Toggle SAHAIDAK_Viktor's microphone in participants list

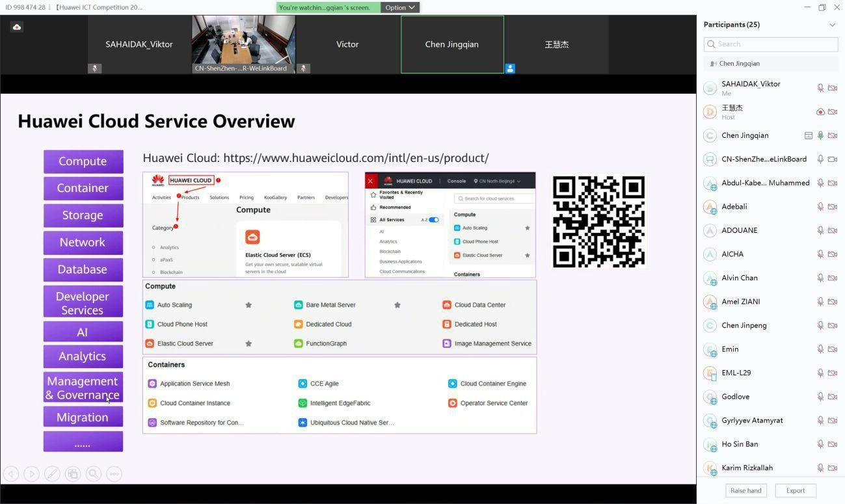point(820,88)
